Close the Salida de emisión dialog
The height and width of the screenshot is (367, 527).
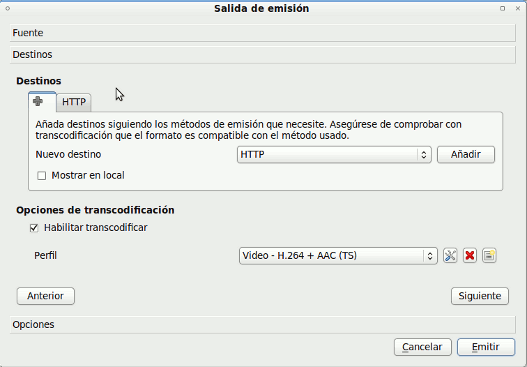(x=518, y=8)
